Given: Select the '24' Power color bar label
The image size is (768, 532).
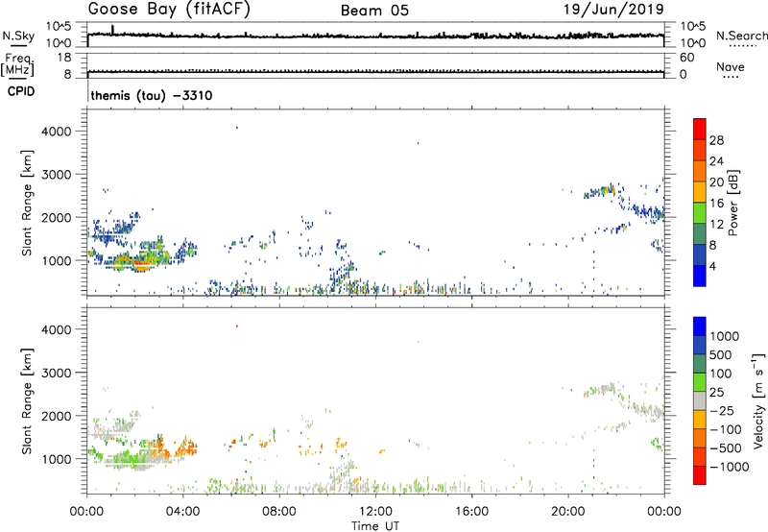Looking at the screenshot, I should pos(716,161).
